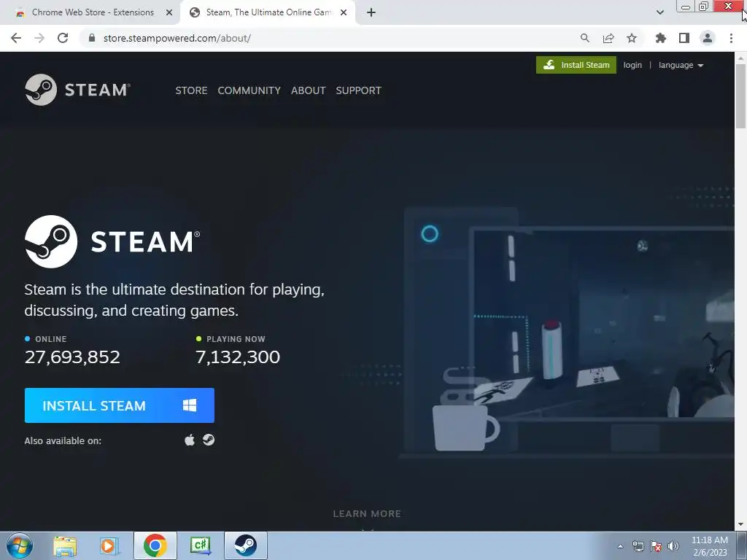
Task: Click the zoom magnifier icon in address bar
Action: pyautogui.click(x=584, y=38)
